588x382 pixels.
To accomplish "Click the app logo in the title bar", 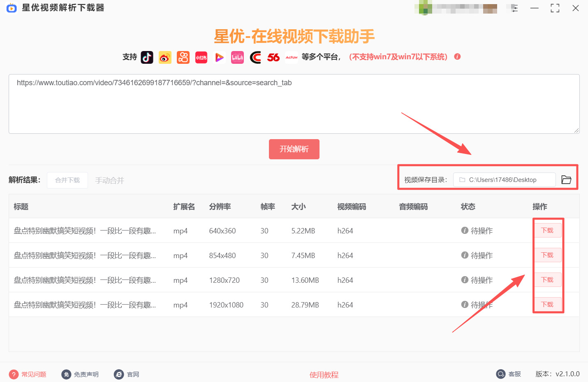I will point(12,8).
